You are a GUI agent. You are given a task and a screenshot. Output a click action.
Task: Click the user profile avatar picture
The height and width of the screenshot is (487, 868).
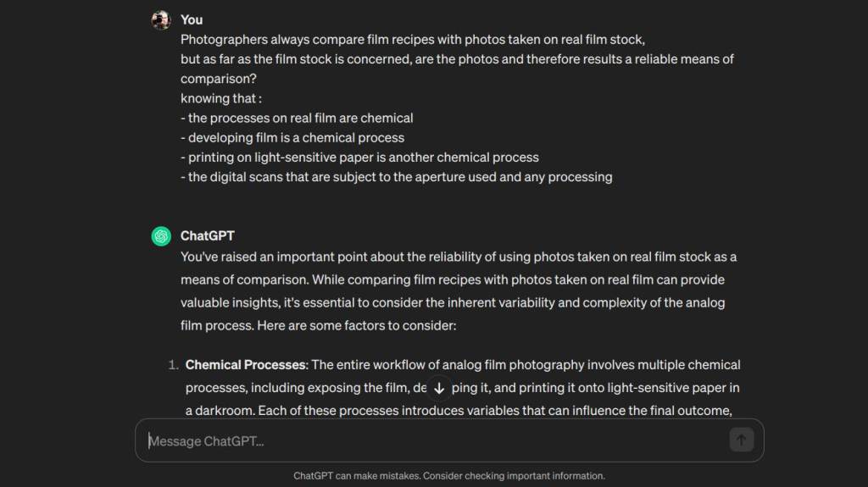coord(161,20)
